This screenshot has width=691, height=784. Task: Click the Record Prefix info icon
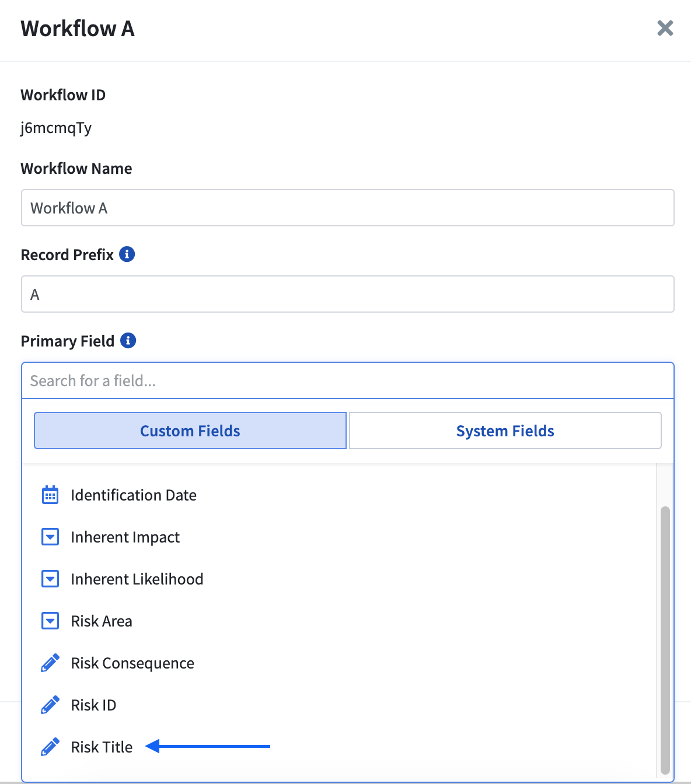coord(127,254)
